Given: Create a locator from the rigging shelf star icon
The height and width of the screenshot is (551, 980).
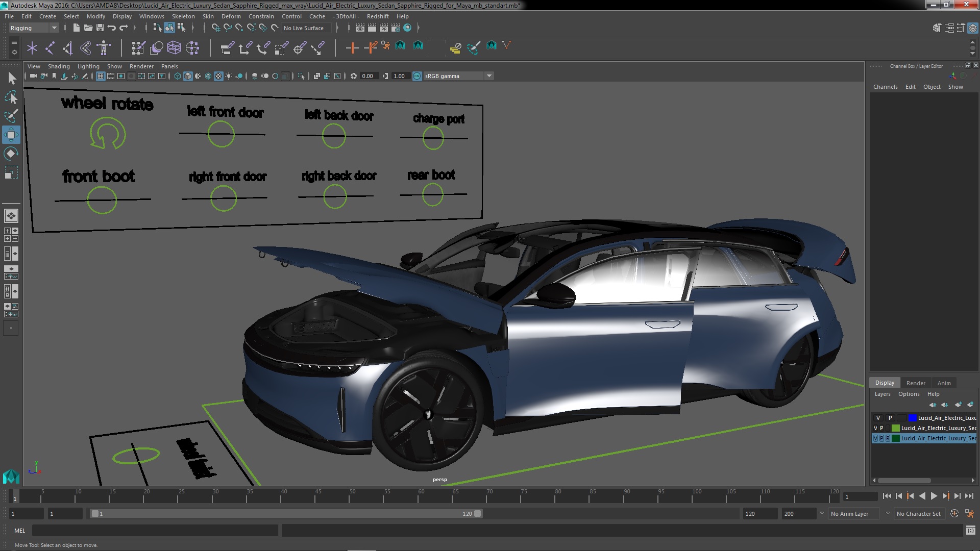Looking at the screenshot, I should click(32, 48).
